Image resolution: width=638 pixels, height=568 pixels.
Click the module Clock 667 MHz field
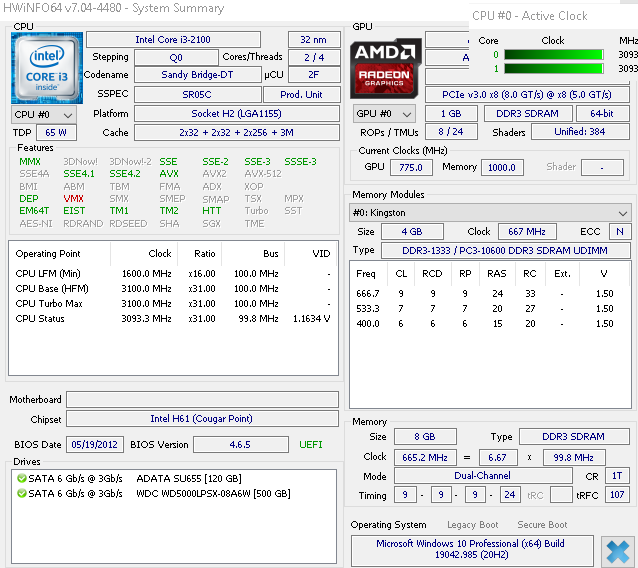pos(527,232)
